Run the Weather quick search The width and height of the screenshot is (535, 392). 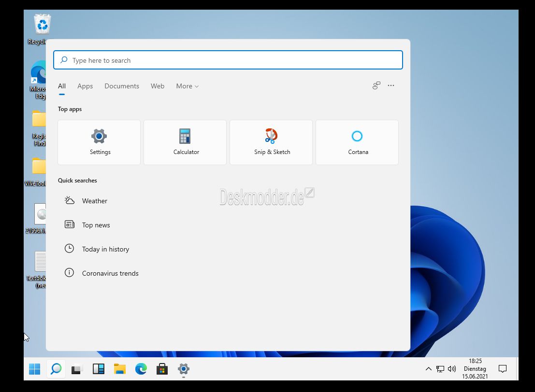(x=86, y=201)
